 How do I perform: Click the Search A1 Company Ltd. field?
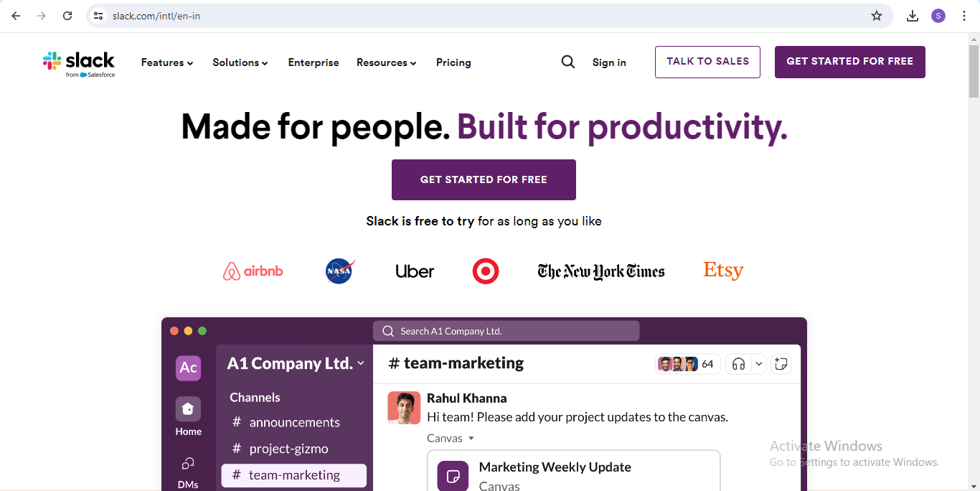[506, 330]
